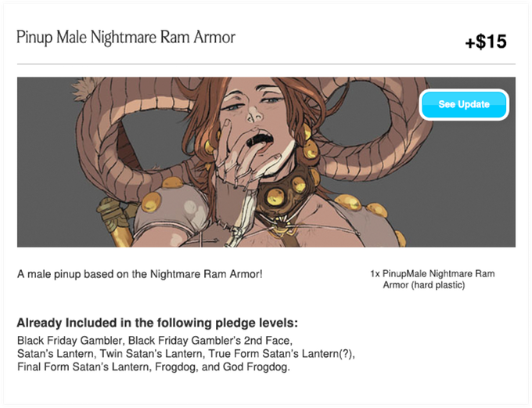
Task: Select the first Black Friday Gambler pledge level
Action: (70, 341)
